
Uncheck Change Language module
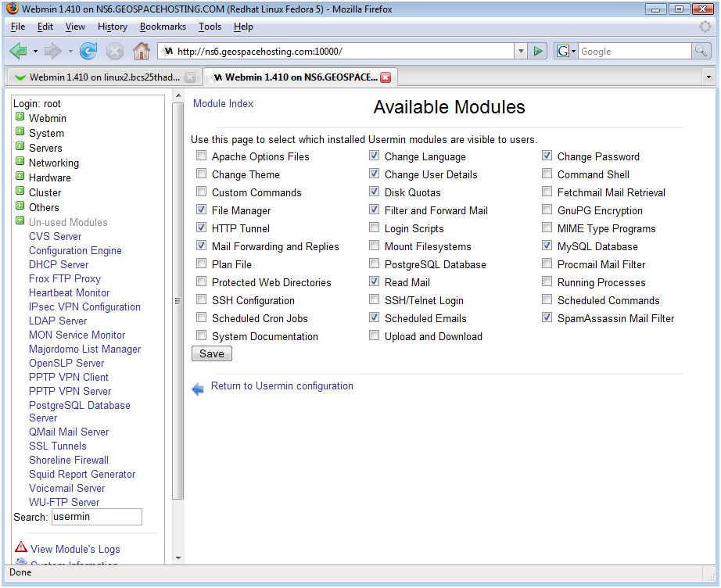point(374,156)
